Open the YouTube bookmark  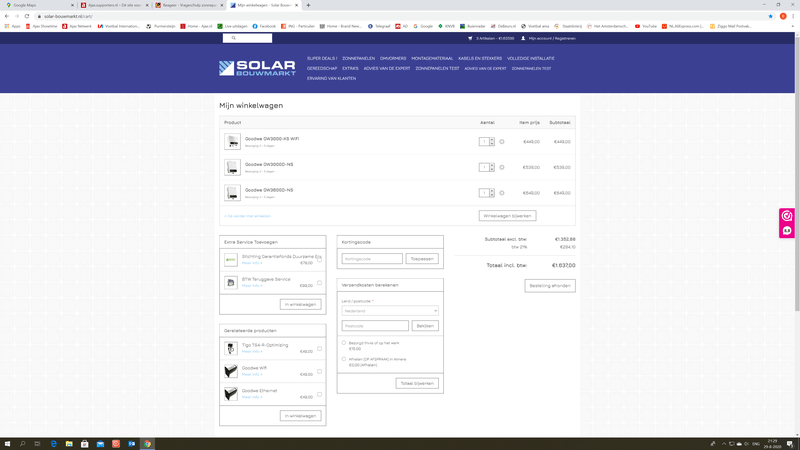click(645, 26)
